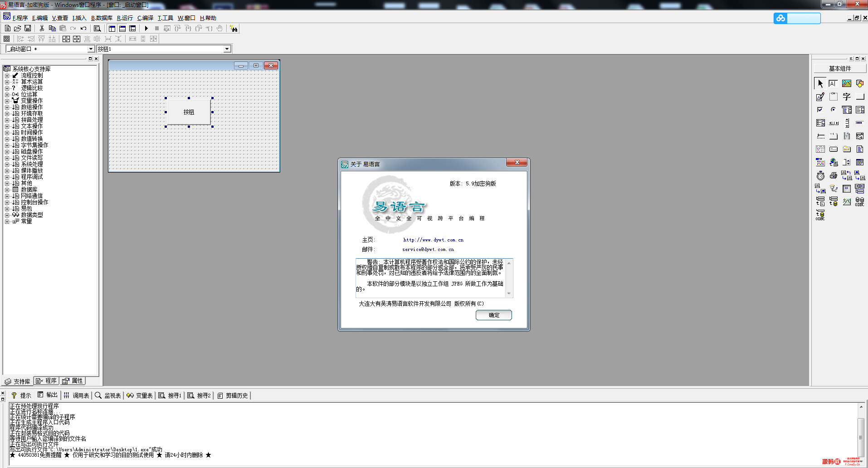The width and height of the screenshot is (868, 468).
Task: Select the progress bar component
Action: tap(860, 123)
